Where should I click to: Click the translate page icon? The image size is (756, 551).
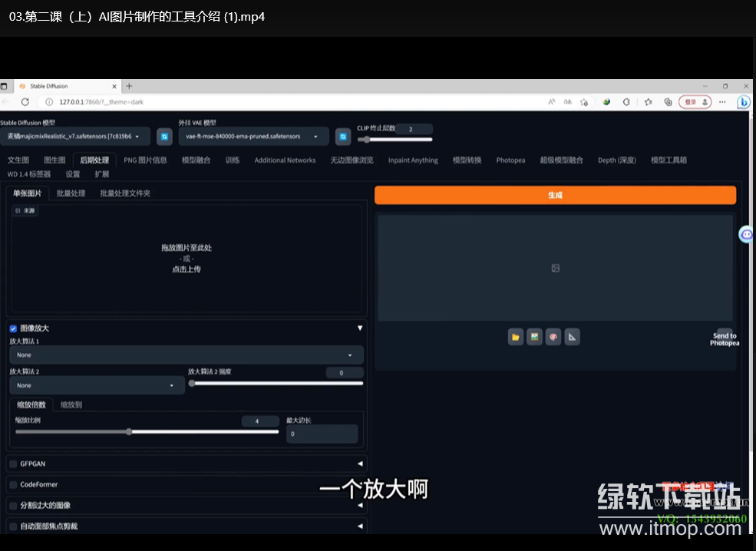pos(567,102)
